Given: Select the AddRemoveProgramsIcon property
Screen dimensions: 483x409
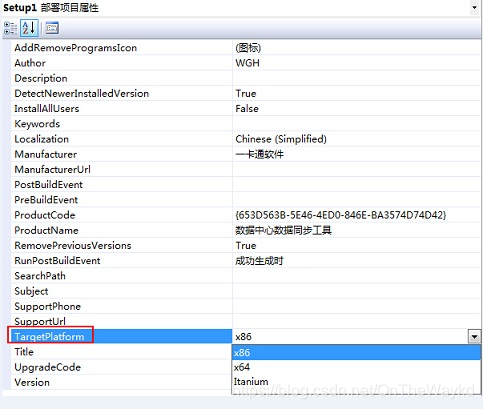Looking at the screenshot, I should tap(76, 48).
